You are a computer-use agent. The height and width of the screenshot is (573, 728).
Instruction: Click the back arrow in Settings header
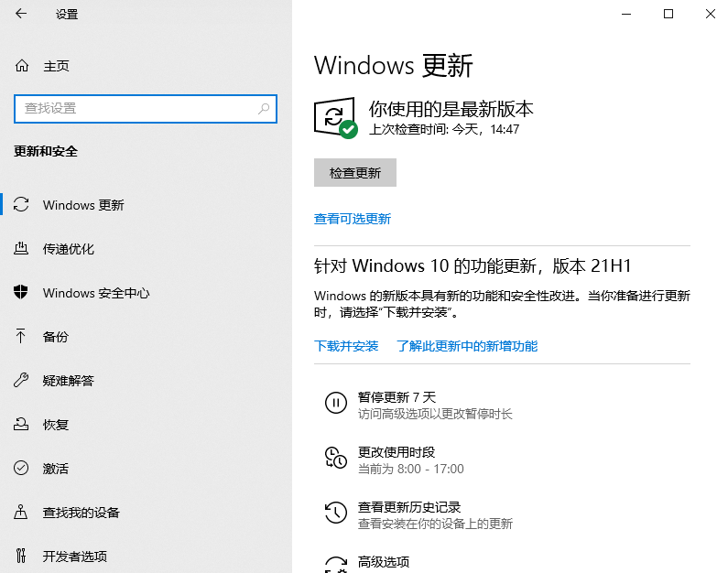[21, 14]
